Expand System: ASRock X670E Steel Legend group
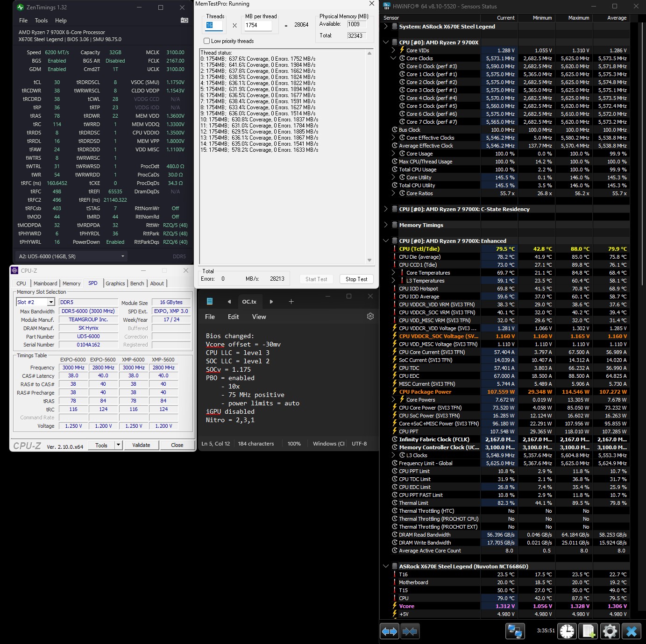Image resolution: width=646 pixels, height=644 pixels. pyautogui.click(x=386, y=27)
